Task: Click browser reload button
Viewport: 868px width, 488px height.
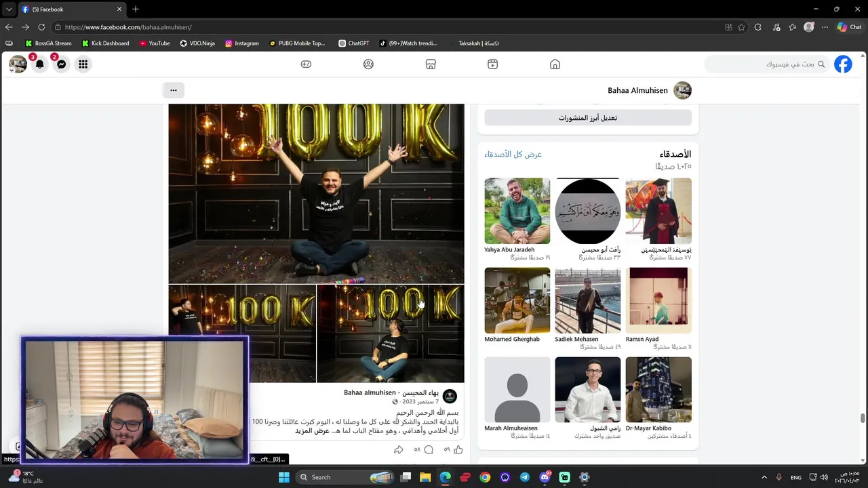Action: tap(41, 27)
